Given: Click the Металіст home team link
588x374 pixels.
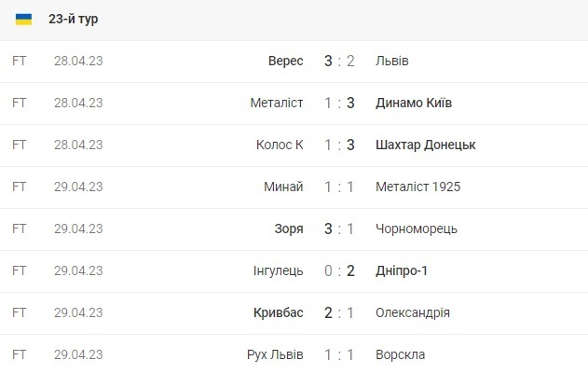Looking at the screenshot, I should (276, 103).
